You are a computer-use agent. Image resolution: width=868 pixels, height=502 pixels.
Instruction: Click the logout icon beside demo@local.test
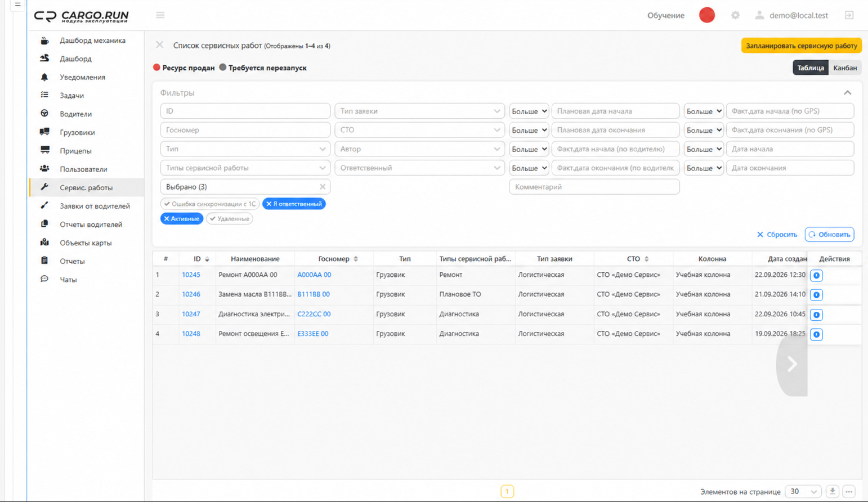click(x=849, y=15)
